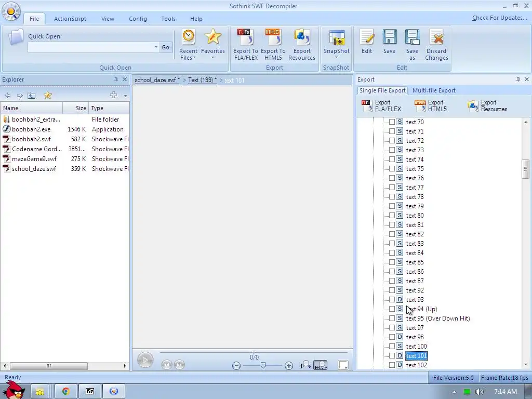The image size is (532, 399).
Task: Click the Edit ribbon icon
Action: [x=367, y=42]
